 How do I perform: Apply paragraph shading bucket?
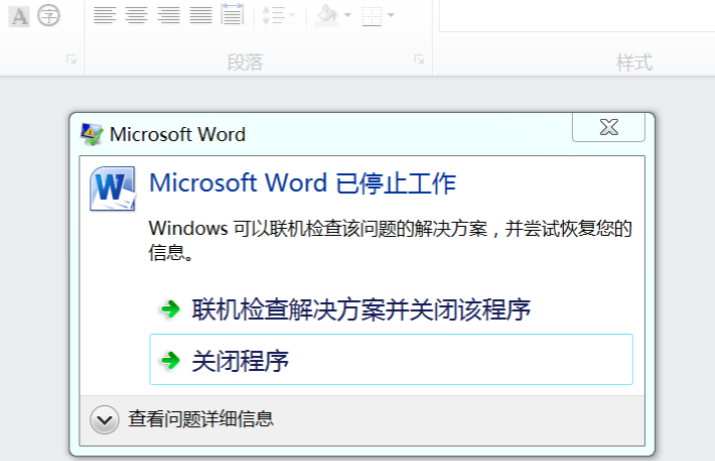pos(327,15)
